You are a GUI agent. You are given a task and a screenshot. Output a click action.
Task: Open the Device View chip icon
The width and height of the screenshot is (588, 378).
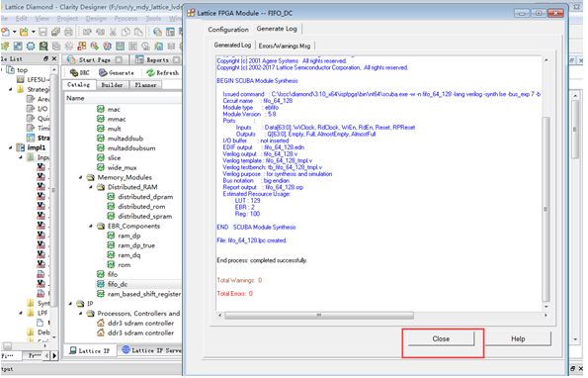[x=31, y=47]
